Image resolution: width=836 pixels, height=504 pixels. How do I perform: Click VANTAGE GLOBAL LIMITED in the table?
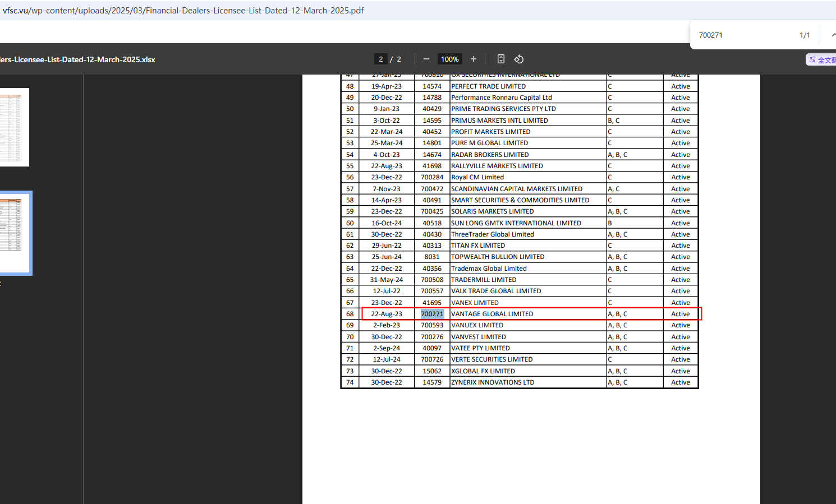pos(492,314)
